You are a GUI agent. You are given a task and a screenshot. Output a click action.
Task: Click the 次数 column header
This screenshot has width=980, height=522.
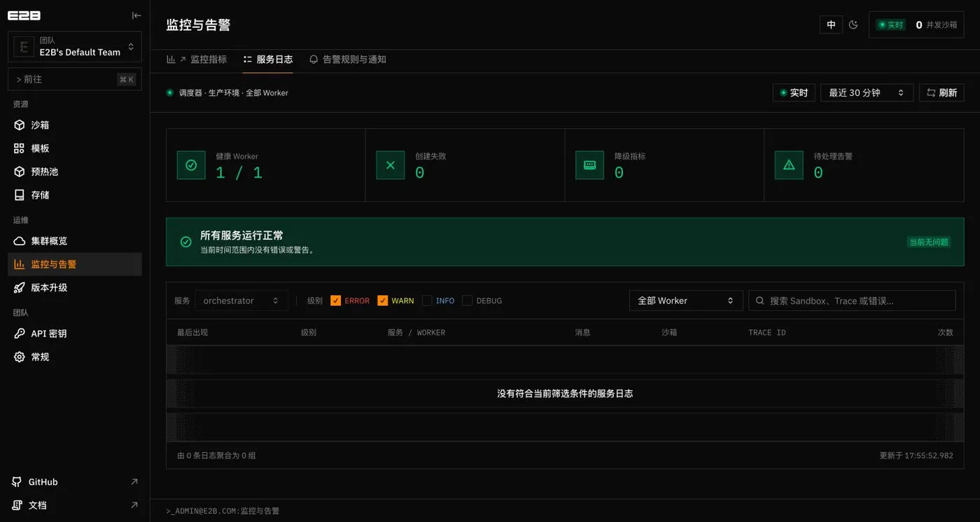[946, 332]
